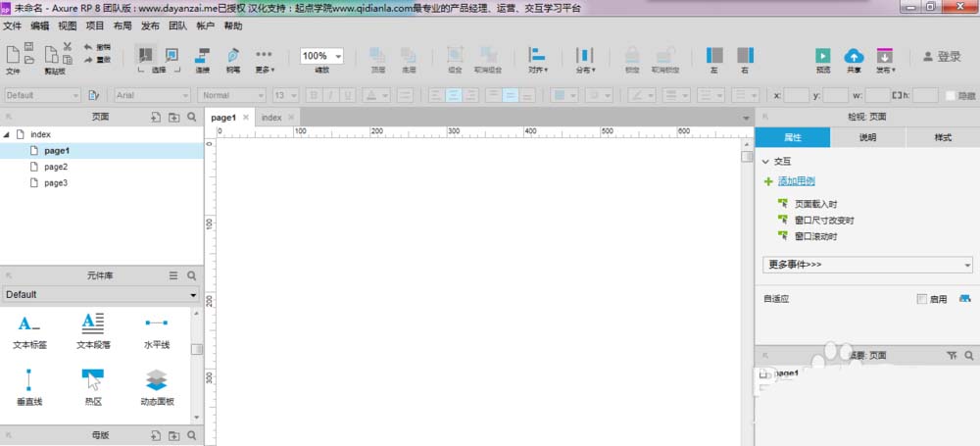Click the add folder icon in Pages panel
The image size is (980, 446).
174,117
